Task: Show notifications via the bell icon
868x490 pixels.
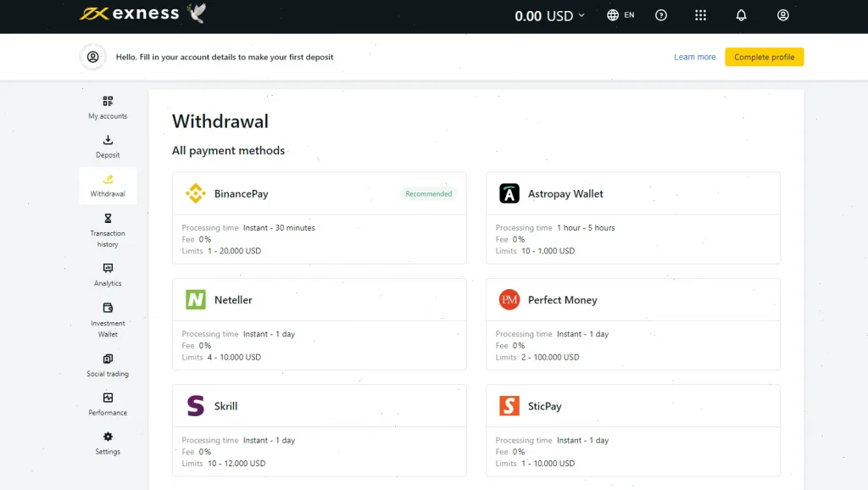Action: tap(741, 15)
